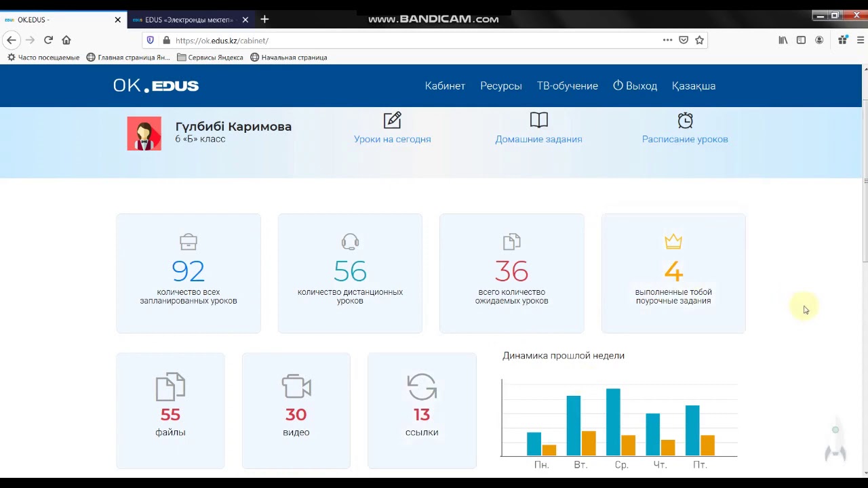Click the alarm clock schedule icon

pyautogui.click(x=685, y=120)
